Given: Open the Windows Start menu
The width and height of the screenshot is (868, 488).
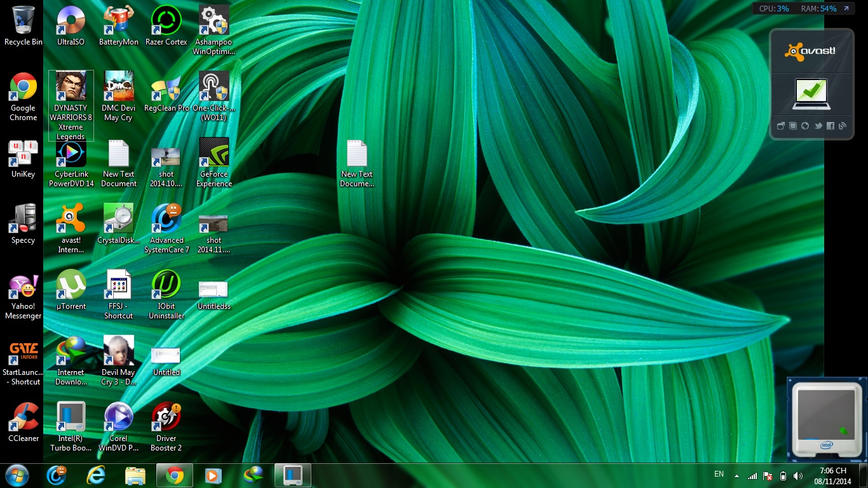Looking at the screenshot, I should (x=17, y=475).
